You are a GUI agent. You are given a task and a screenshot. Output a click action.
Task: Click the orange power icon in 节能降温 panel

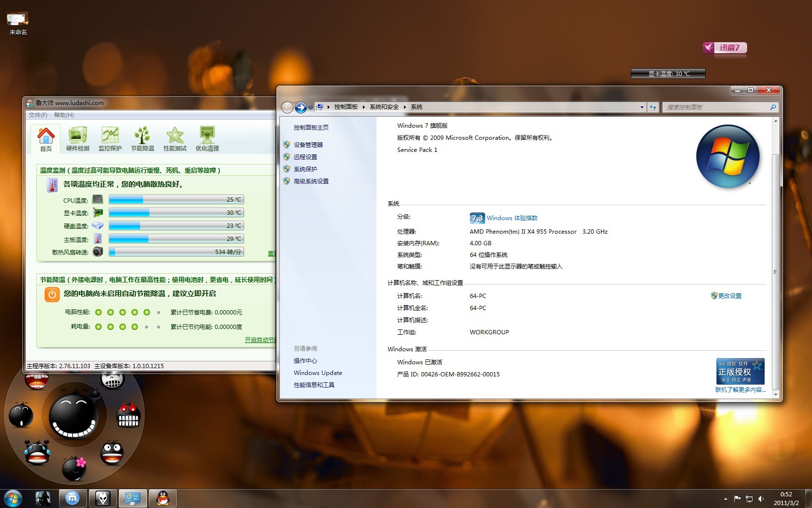pos(52,294)
